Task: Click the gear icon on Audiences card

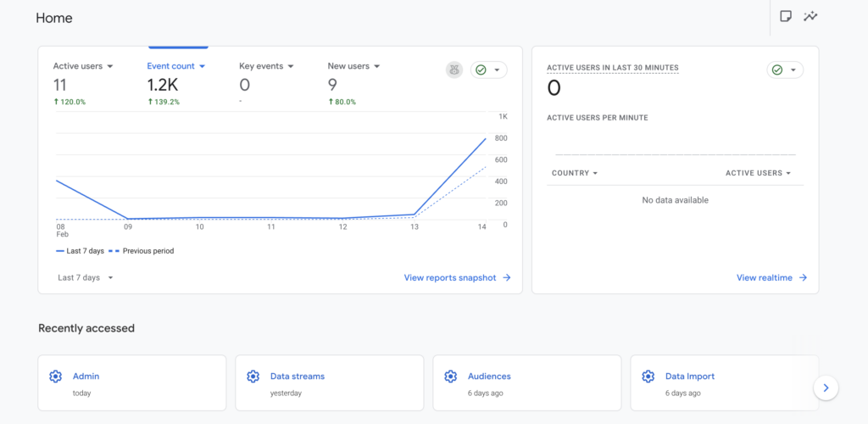Action: 450,377
